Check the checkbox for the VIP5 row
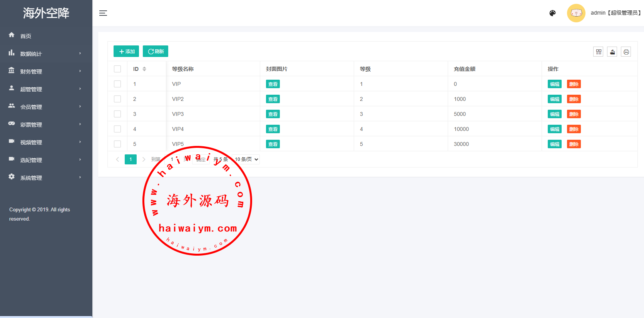Viewport: 644px width, 318px height. (x=117, y=144)
